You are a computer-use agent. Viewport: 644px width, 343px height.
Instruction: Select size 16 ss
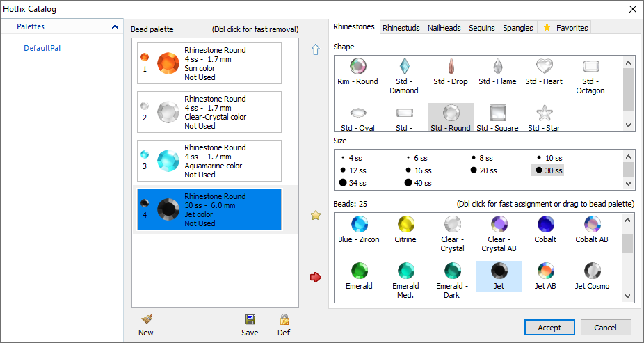click(418, 170)
